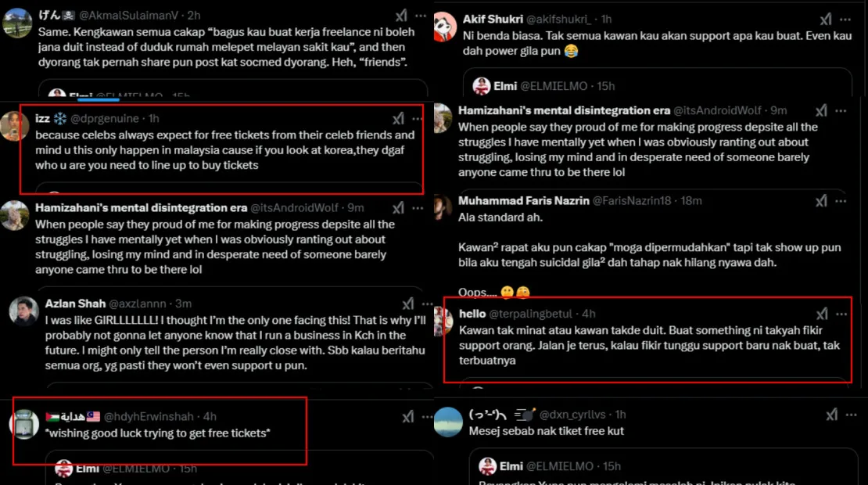This screenshot has width=868, height=485.
Task: Visit the @terpalingbetul handle link
Action: pos(534,314)
